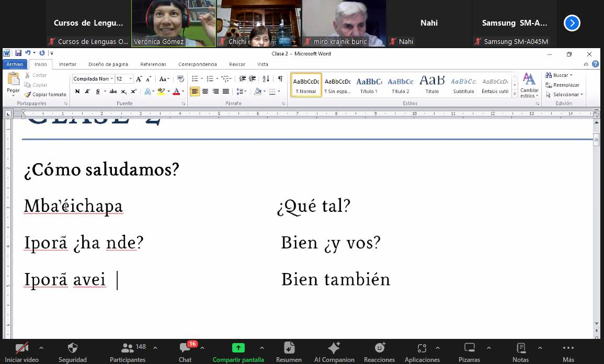Apply center text alignment
This screenshot has height=364, width=604.
click(x=205, y=92)
